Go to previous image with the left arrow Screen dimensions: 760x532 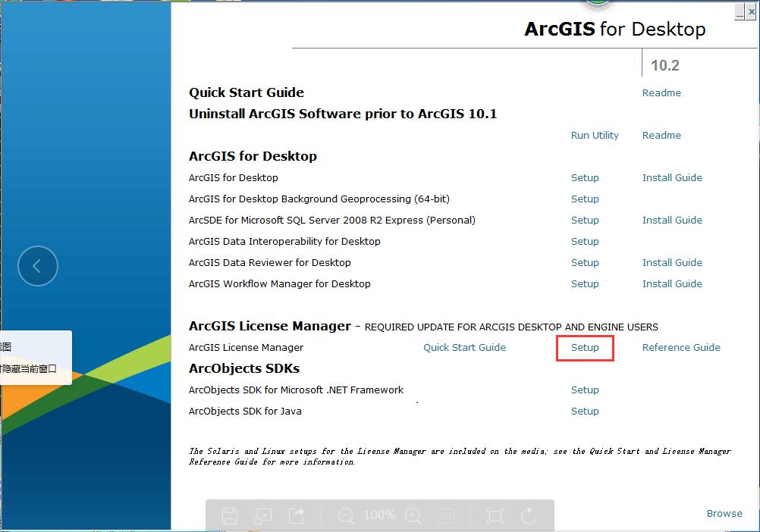tap(37, 266)
